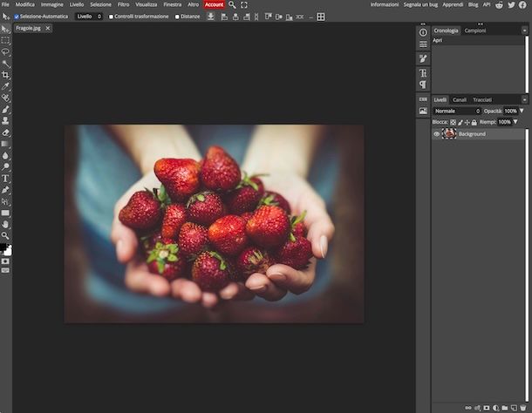Image resolution: width=532 pixels, height=413 pixels.
Task: Click the search magnifier in menu bar
Action: 232,4
